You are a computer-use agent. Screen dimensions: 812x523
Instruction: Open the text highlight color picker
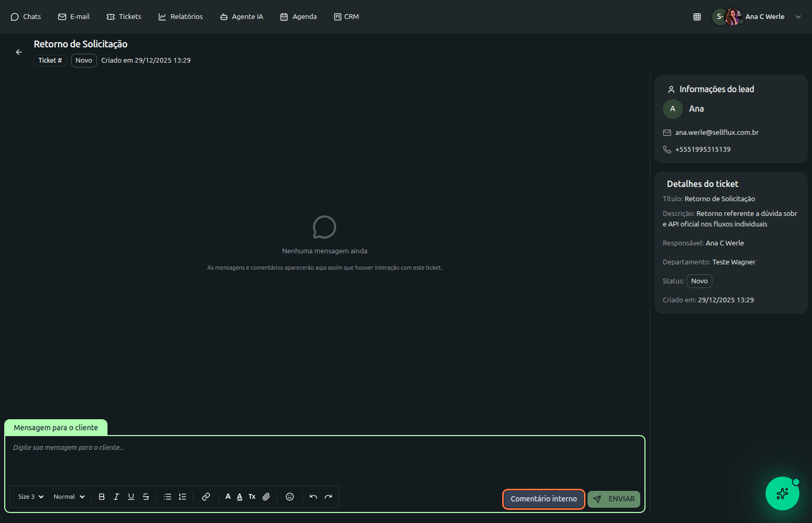tap(240, 497)
